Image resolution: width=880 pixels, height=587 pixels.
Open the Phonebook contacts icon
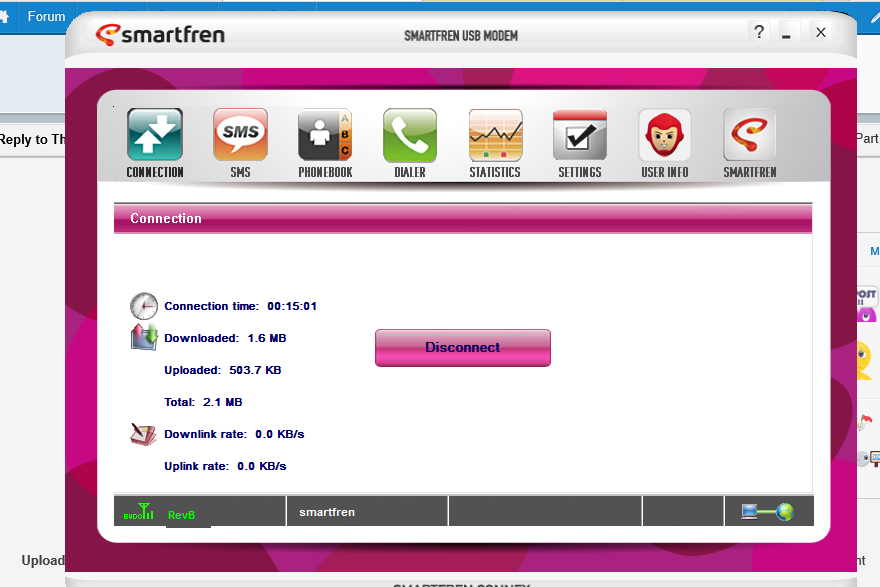coord(325,136)
